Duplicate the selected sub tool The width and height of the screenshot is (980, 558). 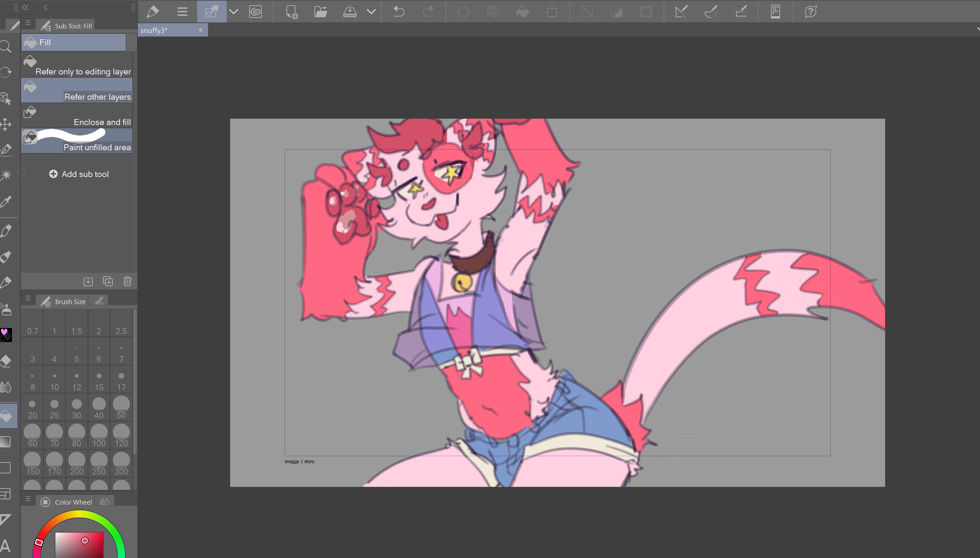point(108,281)
